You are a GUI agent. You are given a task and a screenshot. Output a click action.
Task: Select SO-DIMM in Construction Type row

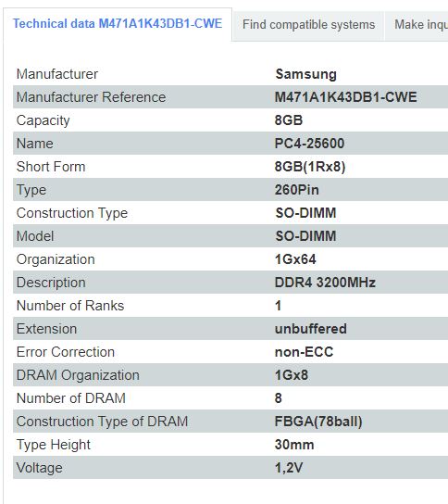(305, 213)
